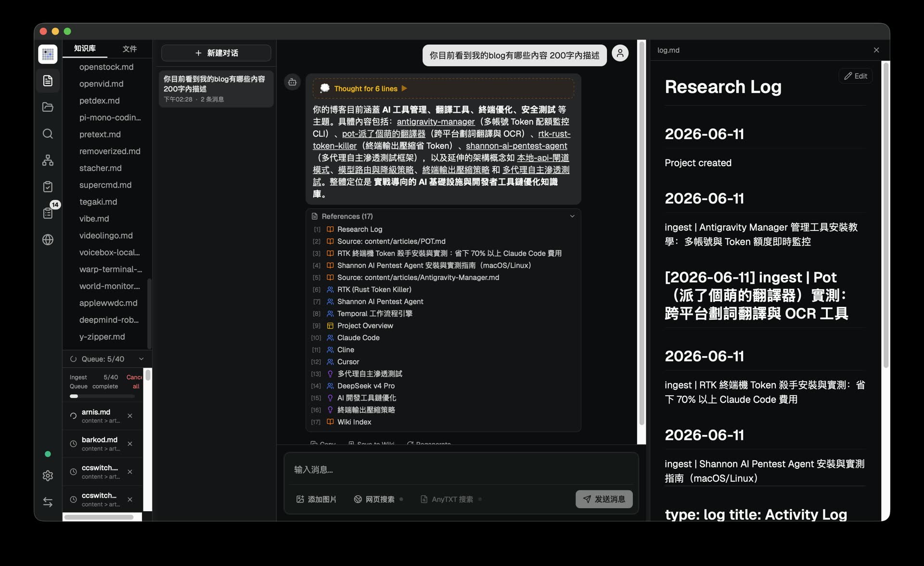
Task: Open the documents view in left sidebar
Action: (x=48, y=80)
